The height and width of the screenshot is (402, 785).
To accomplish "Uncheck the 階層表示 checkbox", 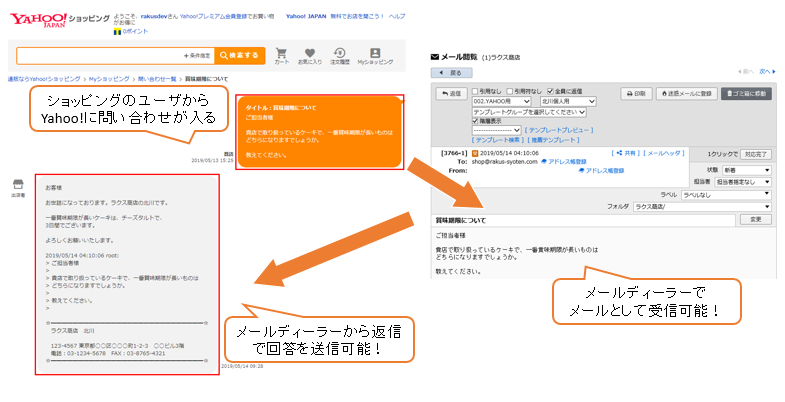I will pos(475,121).
